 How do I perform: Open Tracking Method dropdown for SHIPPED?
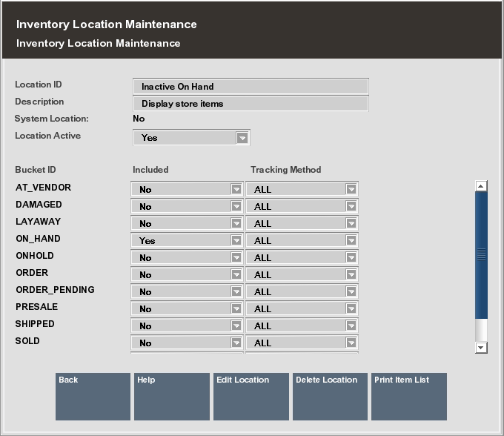tap(302, 326)
